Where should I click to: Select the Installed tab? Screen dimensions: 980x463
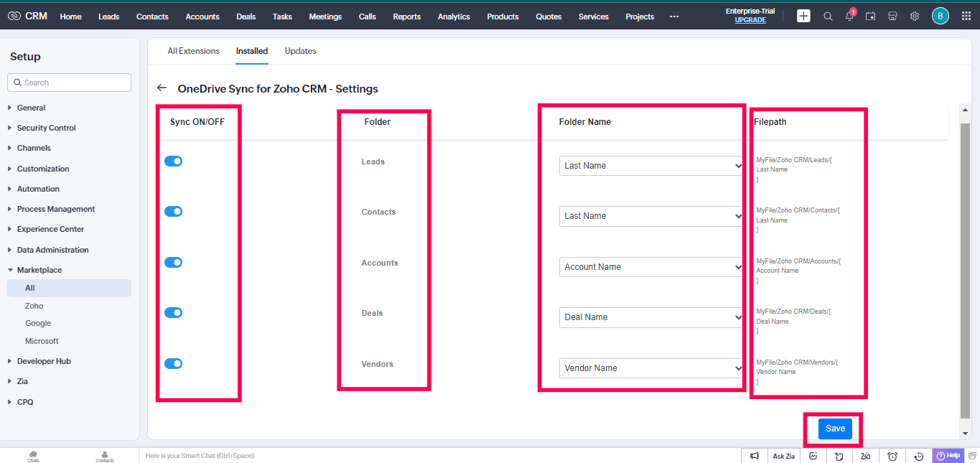pyautogui.click(x=252, y=51)
